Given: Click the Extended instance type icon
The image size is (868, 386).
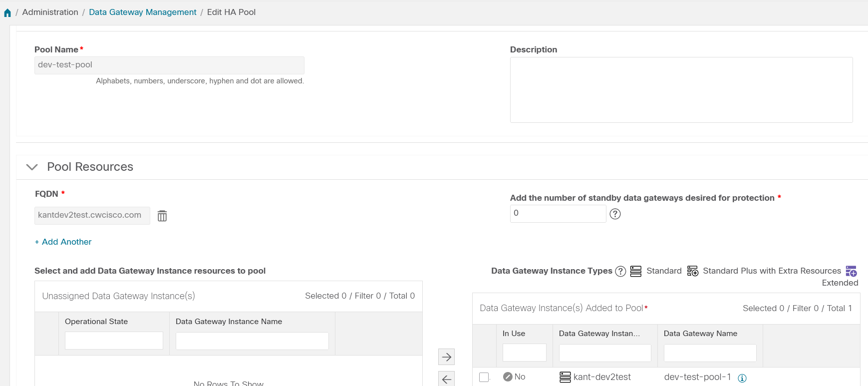Looking at the screenshot, I should pyautogui.click(x=851, y=271).
